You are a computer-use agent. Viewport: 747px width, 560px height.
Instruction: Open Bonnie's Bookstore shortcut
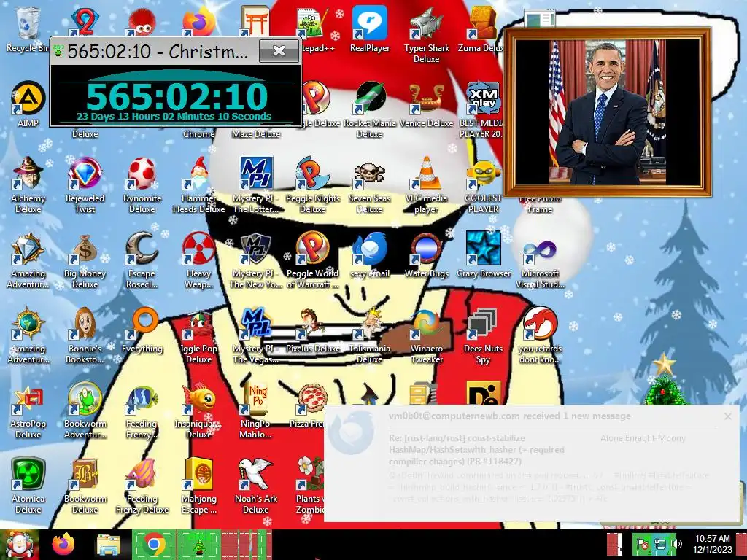pyautogui.click(x=85, y=336)
